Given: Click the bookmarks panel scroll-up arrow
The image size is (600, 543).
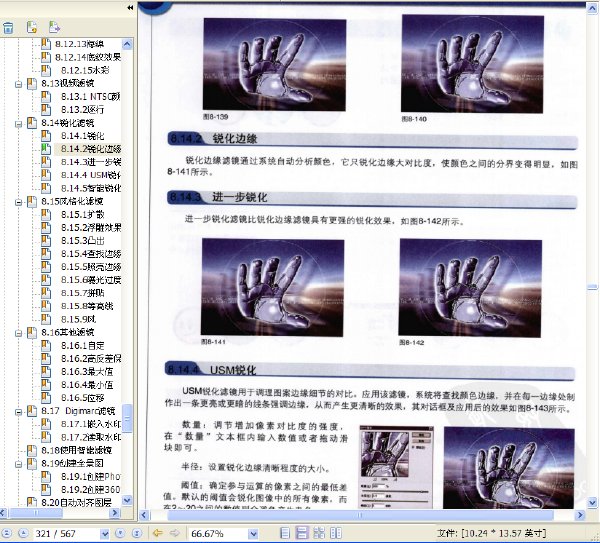Looking at the screenshot, I should pyautogui.click(x=127, y=44).
